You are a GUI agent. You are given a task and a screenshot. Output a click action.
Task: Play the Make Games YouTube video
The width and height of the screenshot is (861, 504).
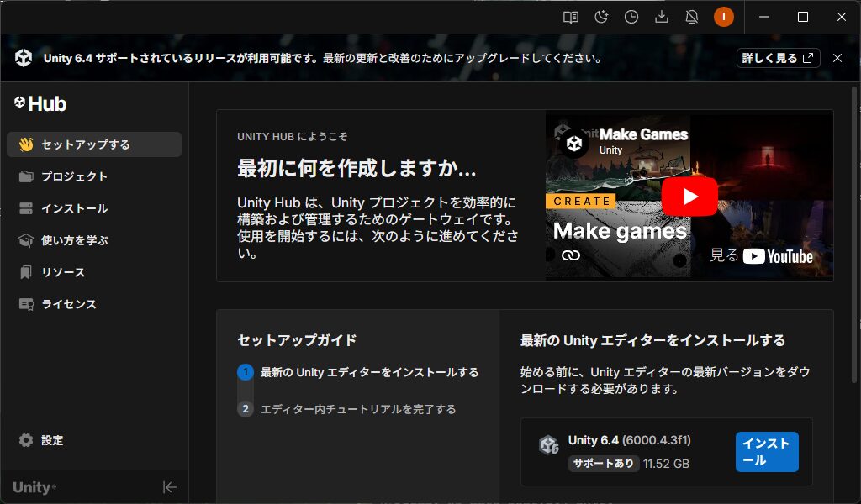689,197
